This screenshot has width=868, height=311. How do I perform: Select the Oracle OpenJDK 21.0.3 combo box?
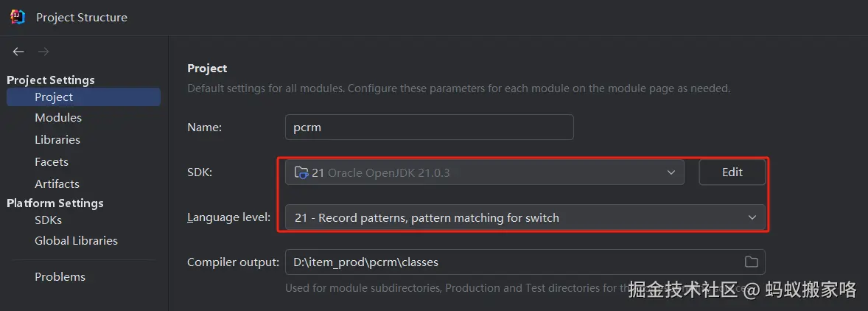479,172
